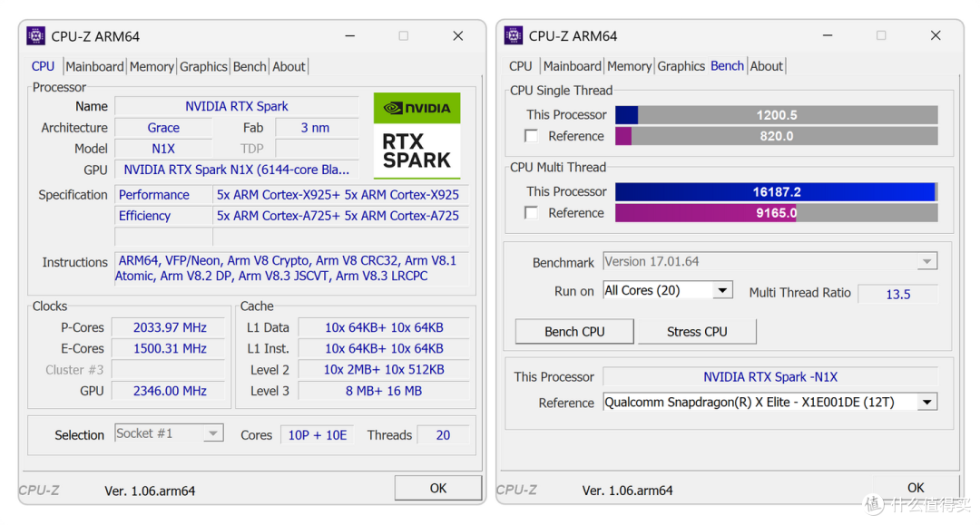Open Graphics tab in right window
Viewport: 980px width, 525px height.
681,66
